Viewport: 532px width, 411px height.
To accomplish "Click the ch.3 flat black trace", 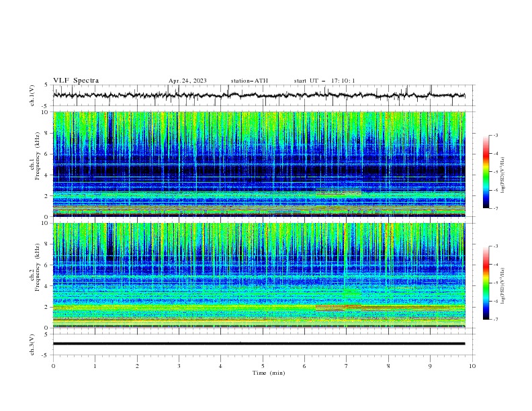I will 259,344.
